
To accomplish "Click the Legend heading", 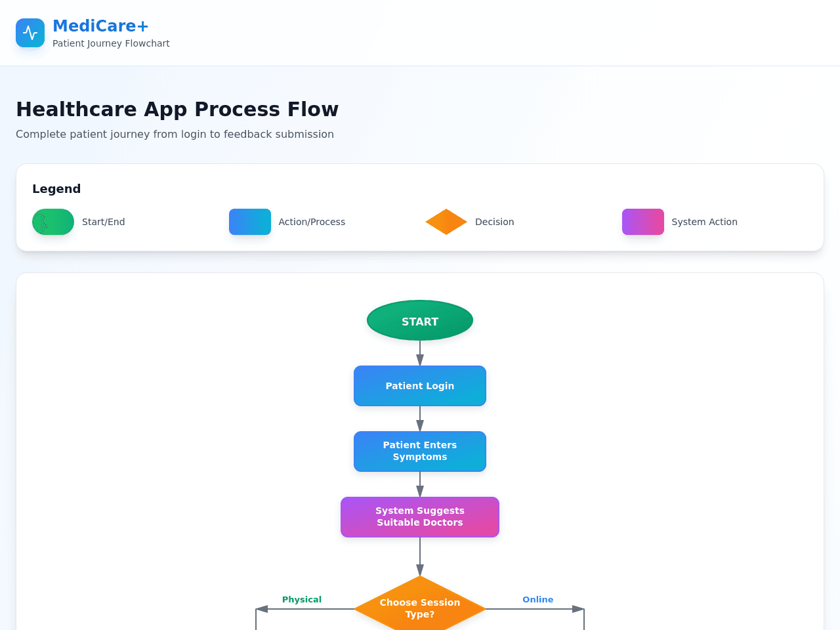I will [56, 189].
